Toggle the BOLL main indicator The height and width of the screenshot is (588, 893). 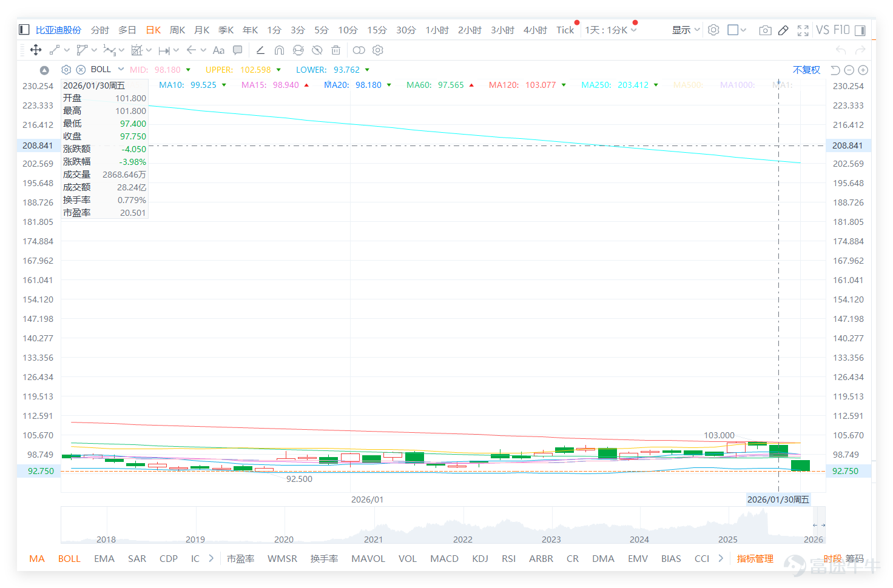(x=69, y=558)
